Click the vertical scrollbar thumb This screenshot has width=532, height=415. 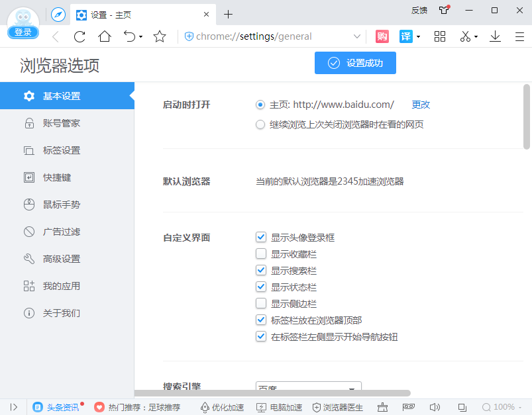[x=527, y=116]
